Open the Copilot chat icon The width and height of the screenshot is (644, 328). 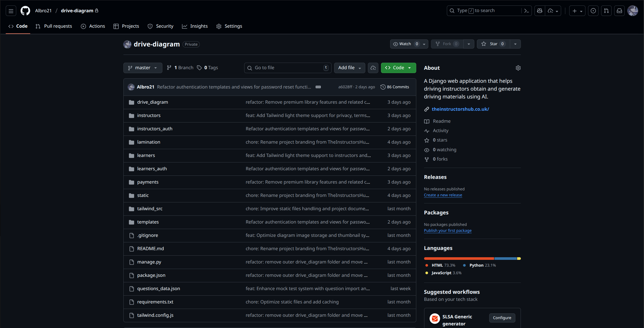click(540, 11)
